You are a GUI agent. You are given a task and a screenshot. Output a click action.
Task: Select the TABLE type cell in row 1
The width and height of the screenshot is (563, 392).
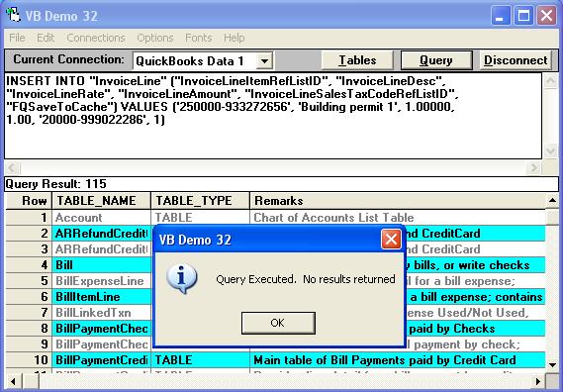200,218
